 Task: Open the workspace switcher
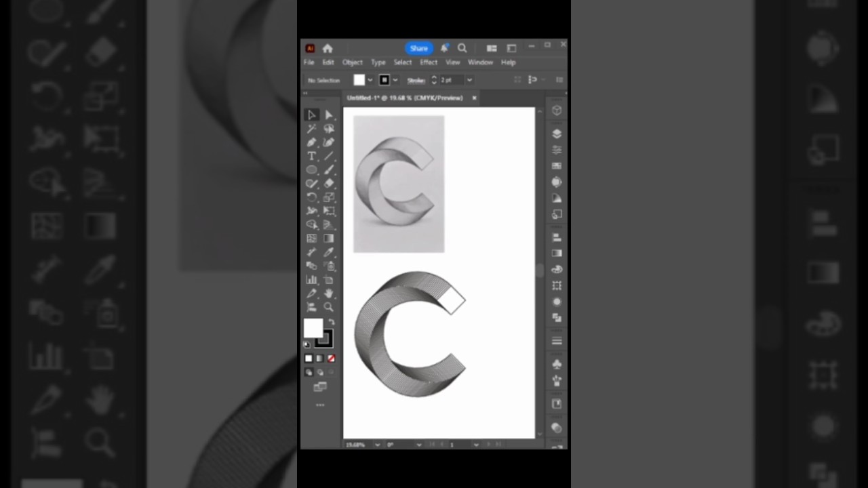click(x=511, y=48)
